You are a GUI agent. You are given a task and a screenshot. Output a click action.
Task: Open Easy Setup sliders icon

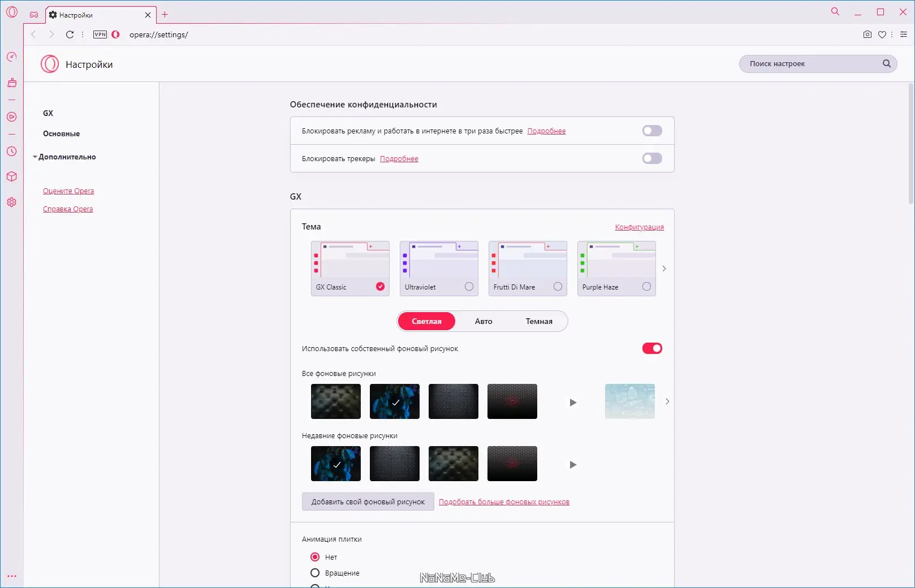point(904,34)
